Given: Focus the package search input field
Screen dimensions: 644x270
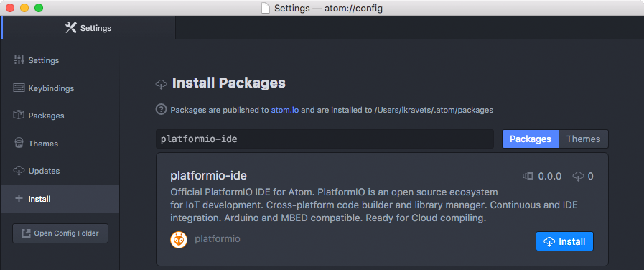Looking at the screenshot, I should tap(325, 139).
